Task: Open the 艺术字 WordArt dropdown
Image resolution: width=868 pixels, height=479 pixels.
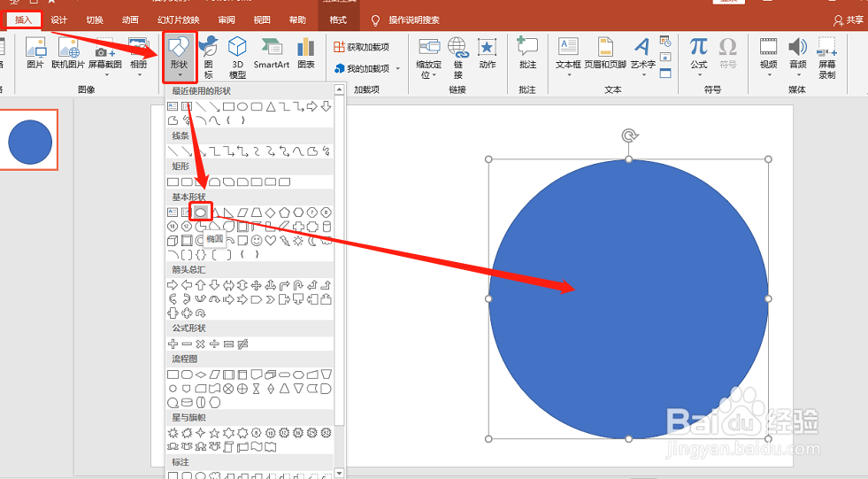Action: (x=642, y=57)
